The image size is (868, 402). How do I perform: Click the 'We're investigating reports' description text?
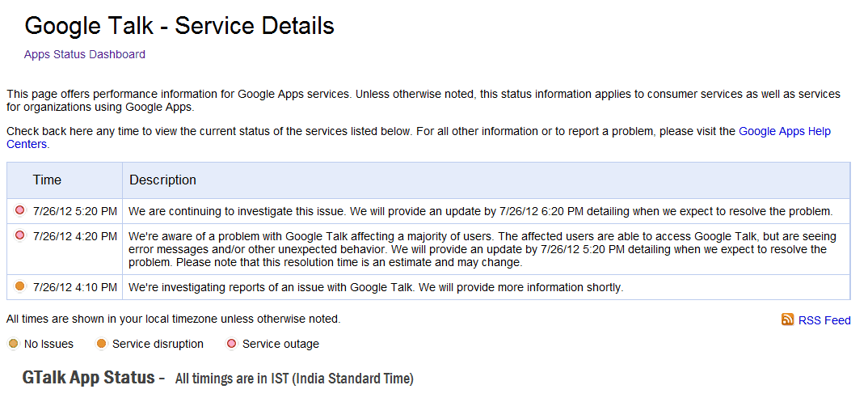376,287
